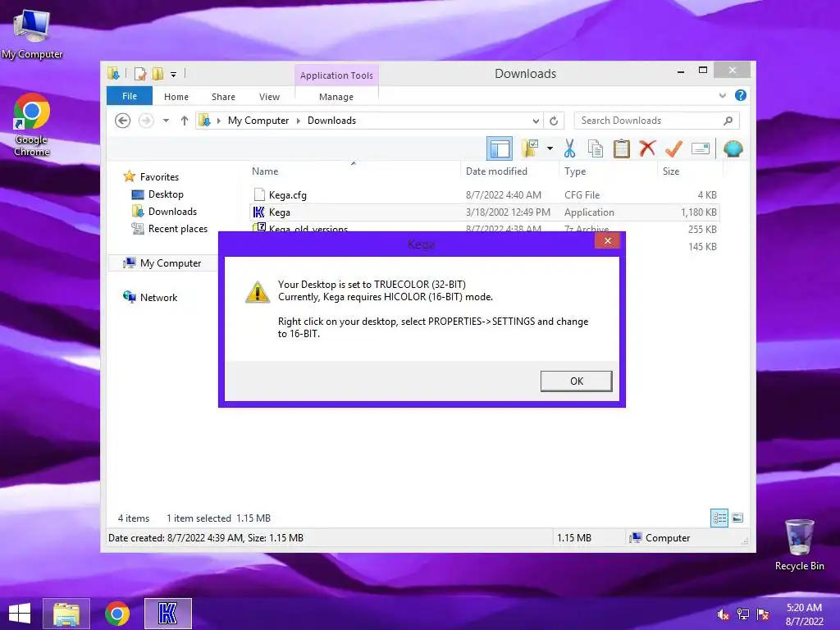The height and width of the screenshot is (630, 840).
Task: Expand the address bar history dropdown
Action: pyautogui.click(x=536, y=121)
